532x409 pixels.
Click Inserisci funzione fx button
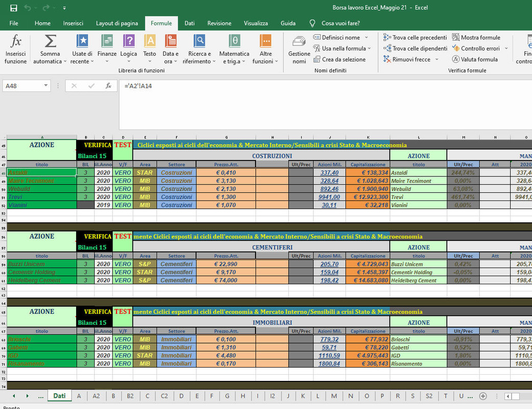click(16, 49)
